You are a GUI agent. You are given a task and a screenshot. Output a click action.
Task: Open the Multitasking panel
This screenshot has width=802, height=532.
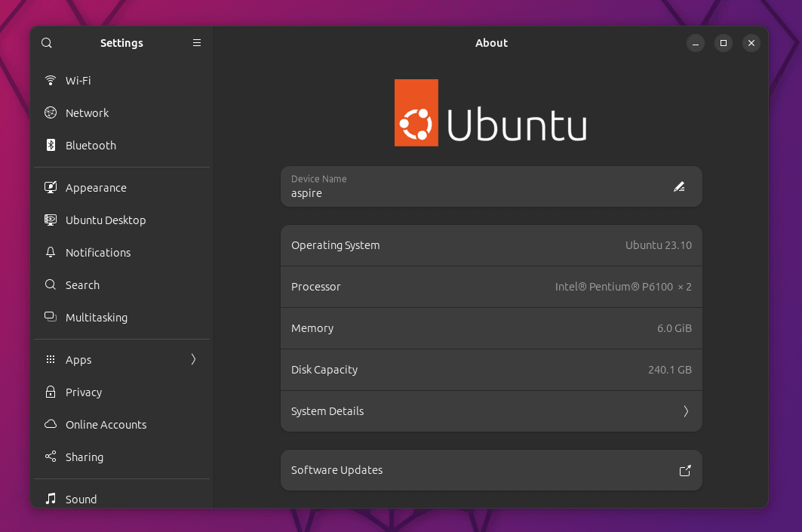pyautogui.click(x=121, y=317)
